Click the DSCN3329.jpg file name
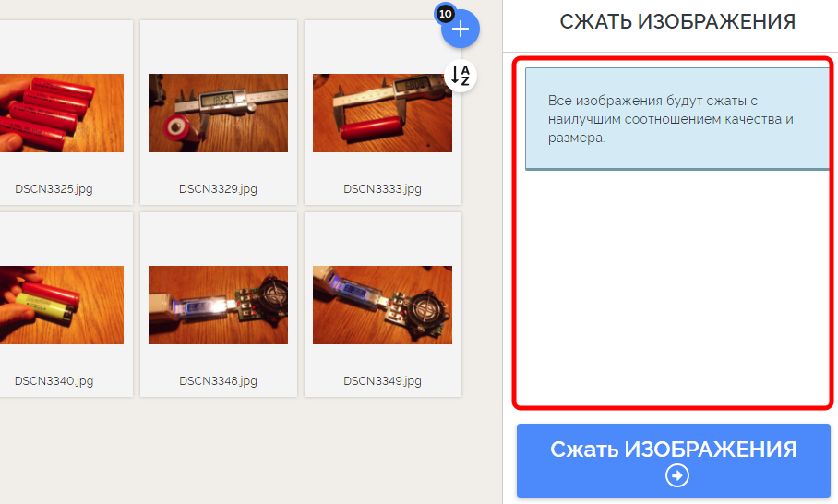 tap(218, 188)
